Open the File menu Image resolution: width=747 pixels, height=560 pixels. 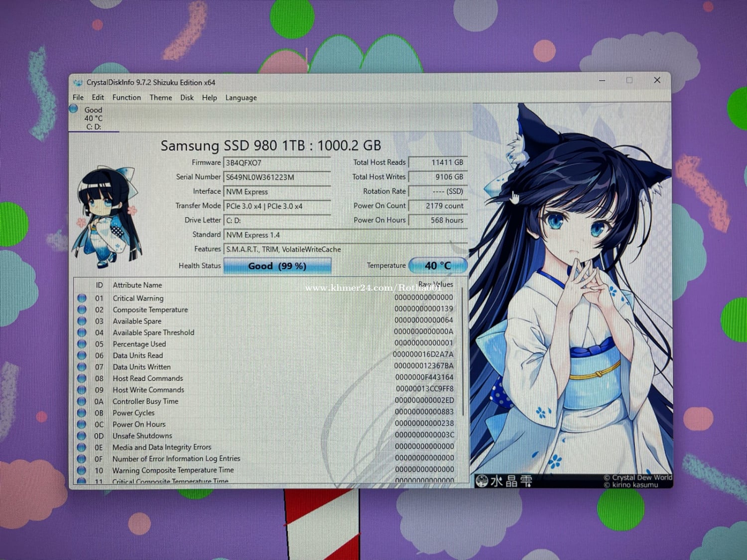[78, 98]
